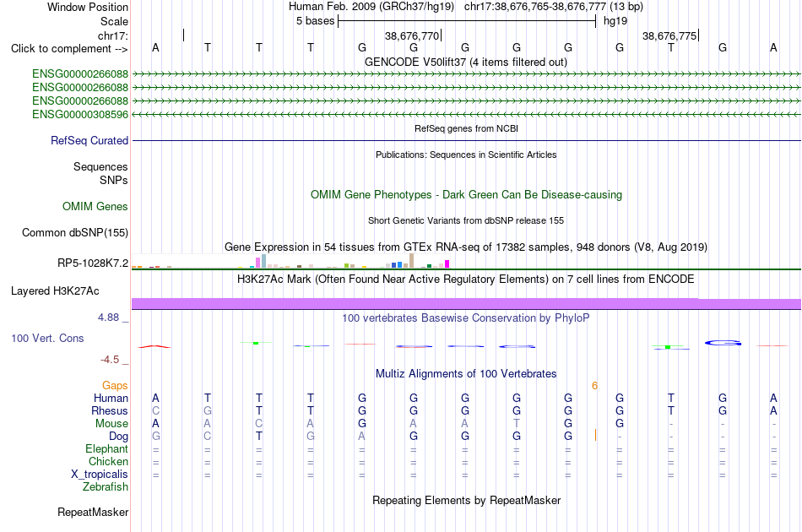Click the 'Click to complement -->' label
802x532 pixels.
[69, 49]
